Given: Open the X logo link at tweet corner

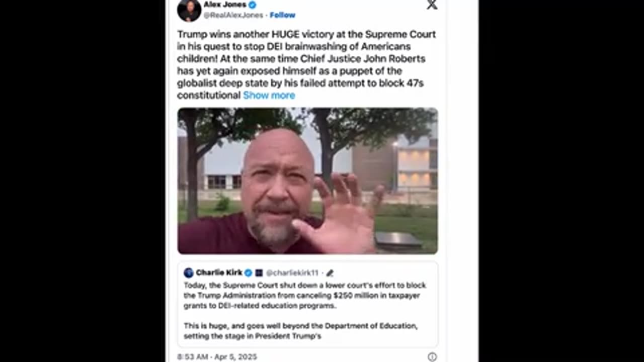Looking at the screenshot, I should [x=432, y=5].
